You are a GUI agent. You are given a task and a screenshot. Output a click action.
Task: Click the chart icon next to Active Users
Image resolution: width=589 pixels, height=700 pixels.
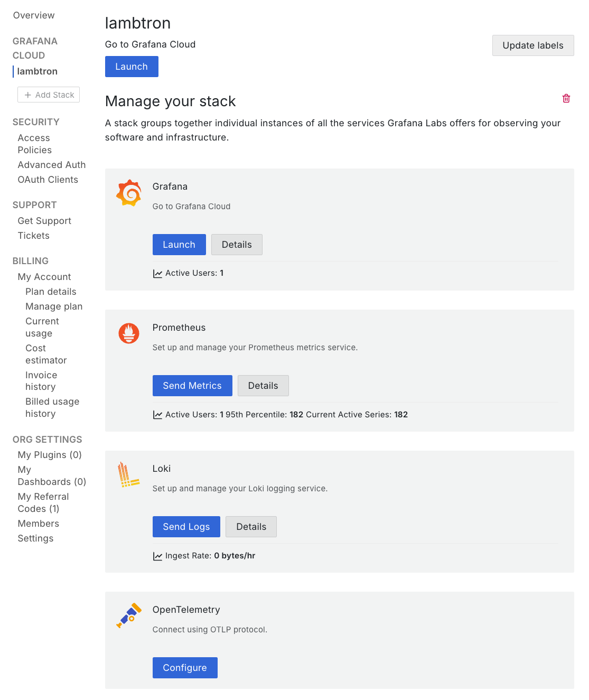157,273
